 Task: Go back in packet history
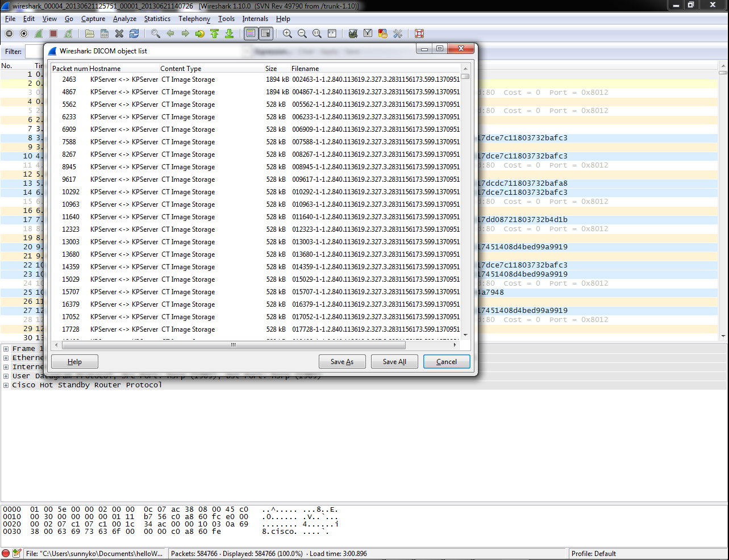point(170,34)
